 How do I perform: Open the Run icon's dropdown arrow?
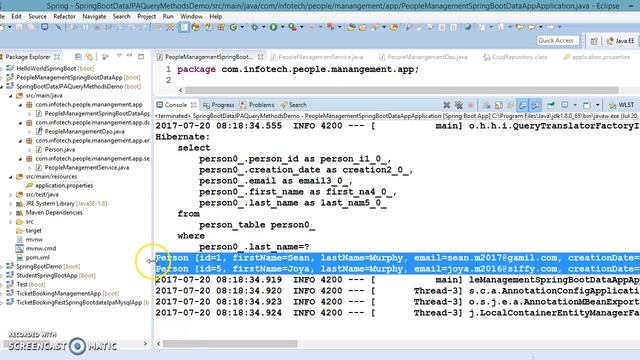(282, 27)
